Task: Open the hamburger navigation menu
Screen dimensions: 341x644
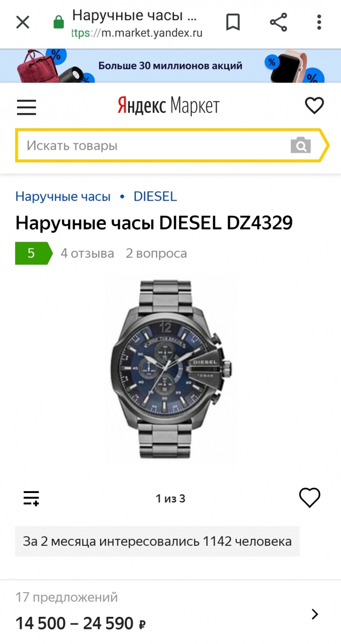Action: tap(27, 107)
